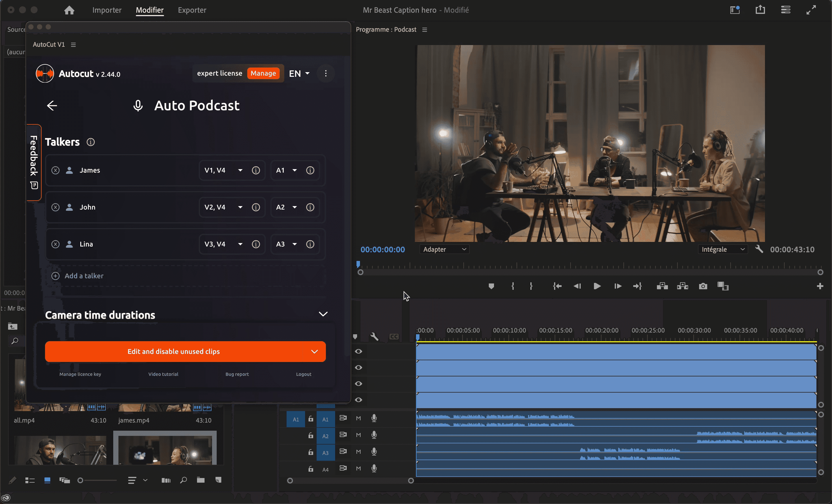Toggle visibility of top video track

click(359, 352)
